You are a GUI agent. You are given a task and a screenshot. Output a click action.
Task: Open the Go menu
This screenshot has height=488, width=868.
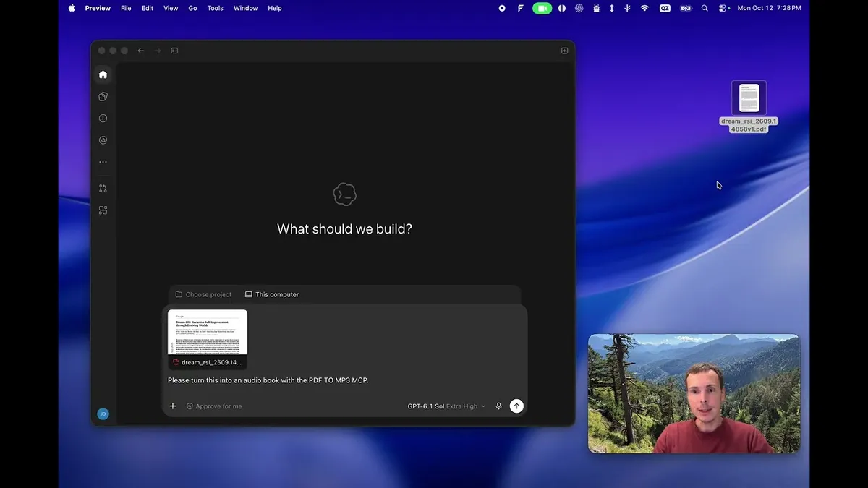coord(192,8)
